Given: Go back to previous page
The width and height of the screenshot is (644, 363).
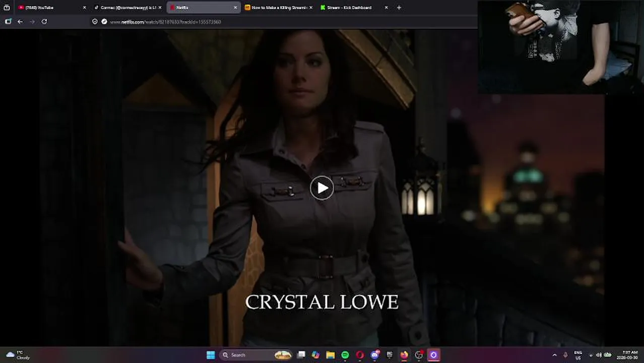Looking at the screenshot, I should coord(20,22).
